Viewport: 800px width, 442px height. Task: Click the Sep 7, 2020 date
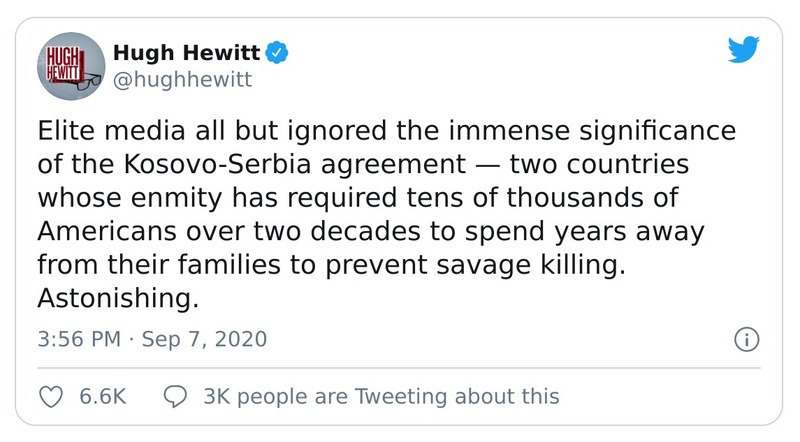coord(204,339)
